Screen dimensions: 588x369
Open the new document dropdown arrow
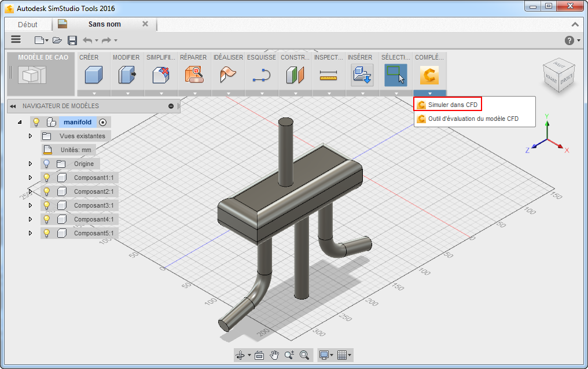47,40
